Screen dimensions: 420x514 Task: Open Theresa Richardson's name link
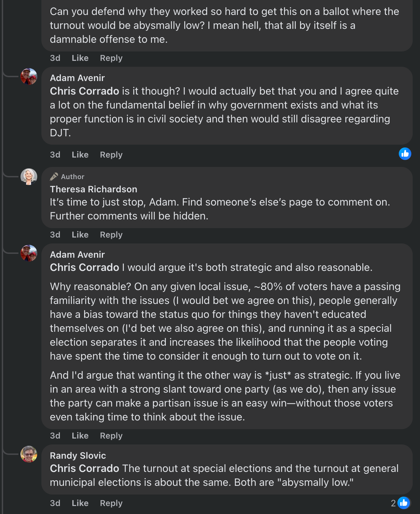(94, 189)
